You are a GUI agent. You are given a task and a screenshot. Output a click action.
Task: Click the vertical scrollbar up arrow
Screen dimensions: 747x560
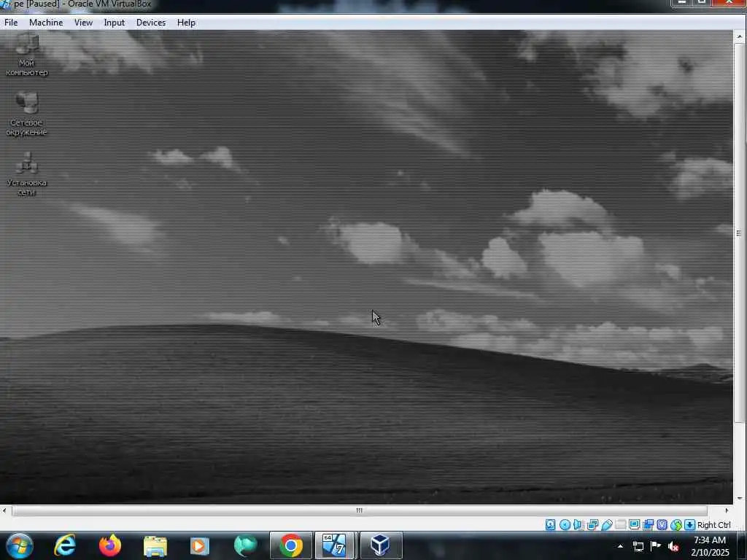coord(740,36)
